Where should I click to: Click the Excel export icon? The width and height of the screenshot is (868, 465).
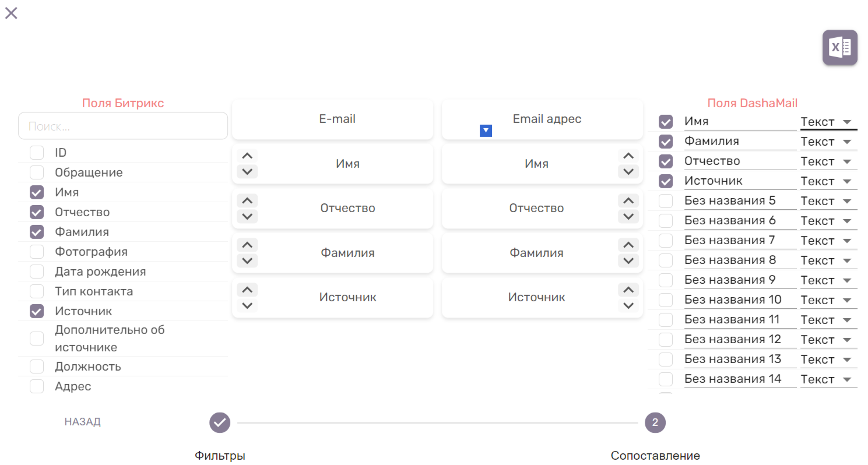[x=839, y=47]
